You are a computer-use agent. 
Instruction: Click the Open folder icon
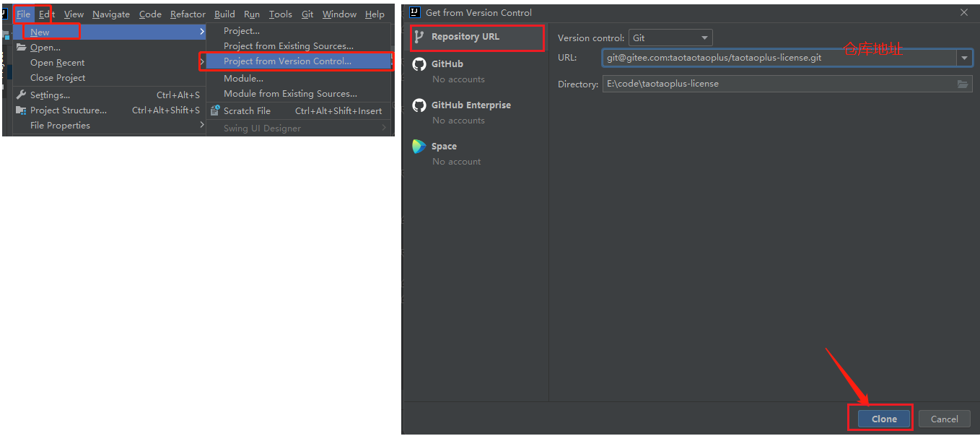[22, 47]
